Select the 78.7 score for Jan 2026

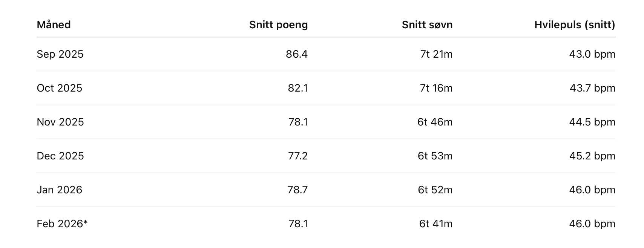(x=297, y=190)
